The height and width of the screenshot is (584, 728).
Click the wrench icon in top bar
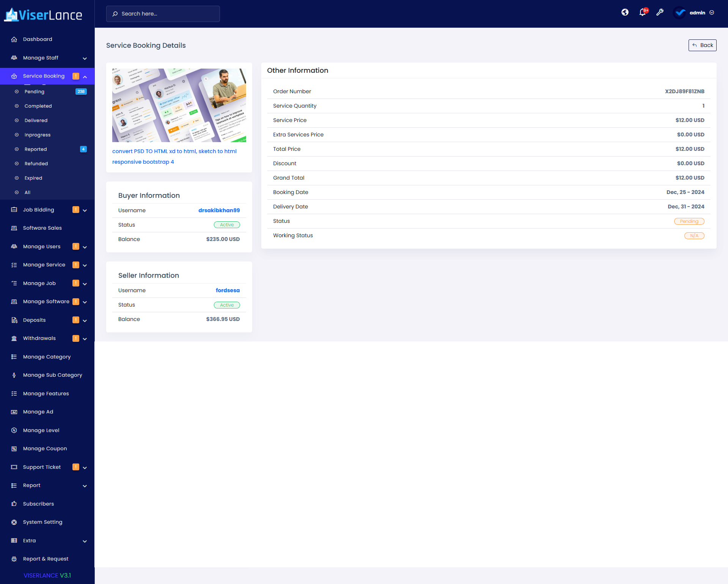point(660,13)
